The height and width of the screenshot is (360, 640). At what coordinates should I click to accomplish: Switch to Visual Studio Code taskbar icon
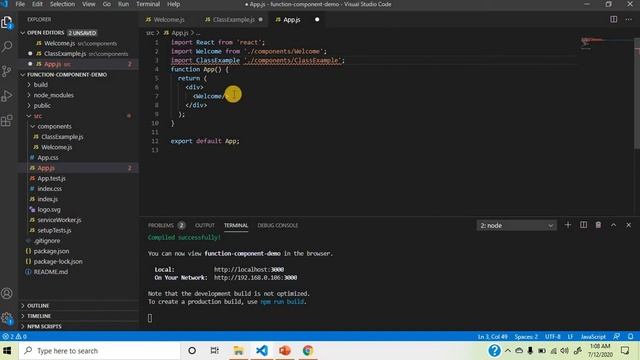pos(262,351)
